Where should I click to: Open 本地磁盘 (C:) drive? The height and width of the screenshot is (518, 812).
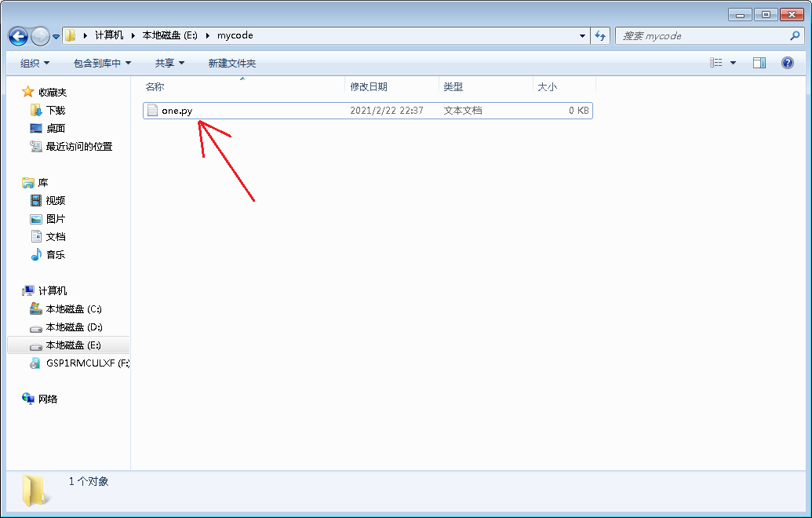click(x=74, y=309)
